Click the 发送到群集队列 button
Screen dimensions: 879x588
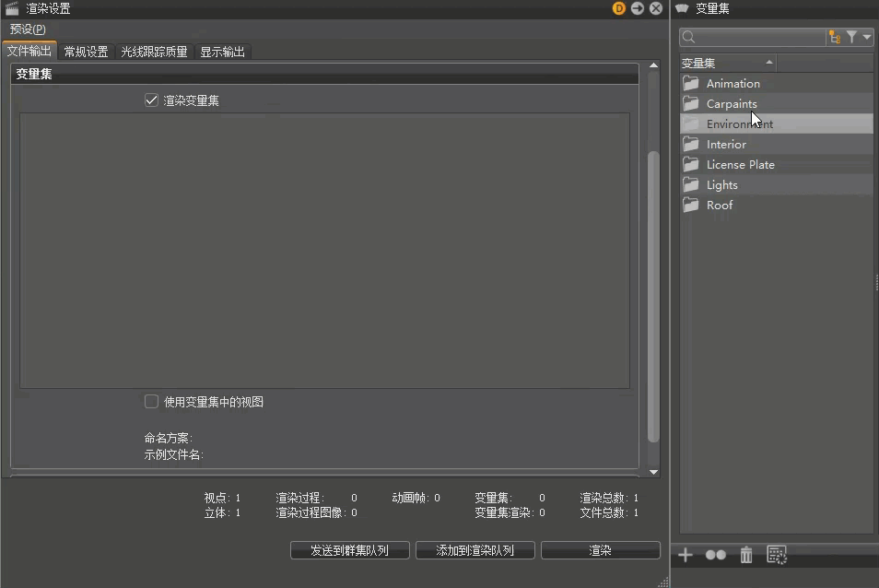pos(350,550)
